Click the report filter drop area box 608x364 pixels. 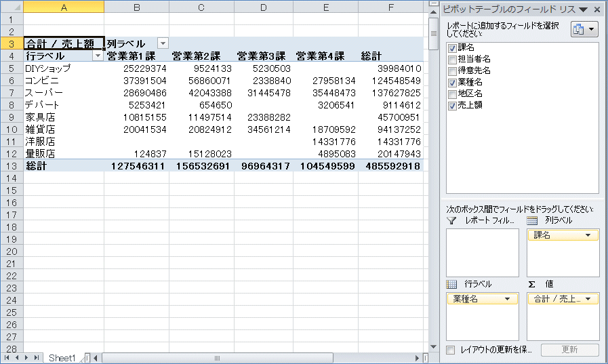483,252
